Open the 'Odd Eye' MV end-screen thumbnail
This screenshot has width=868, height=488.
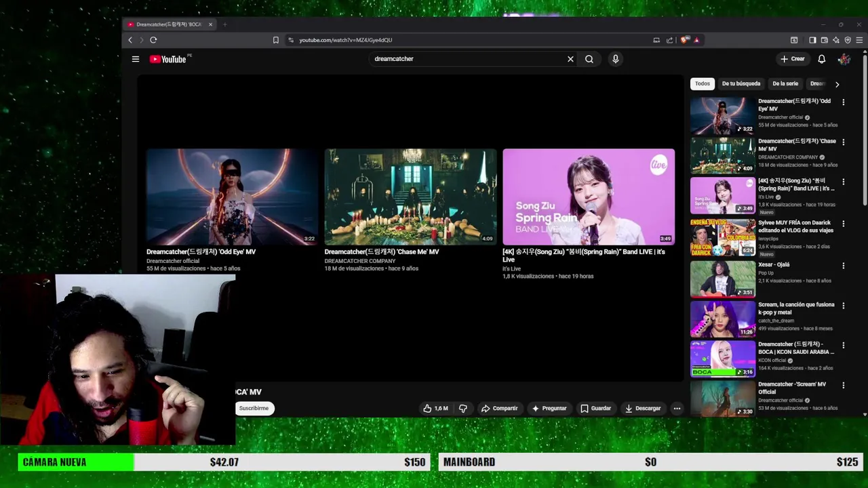[x=232, y=197]
